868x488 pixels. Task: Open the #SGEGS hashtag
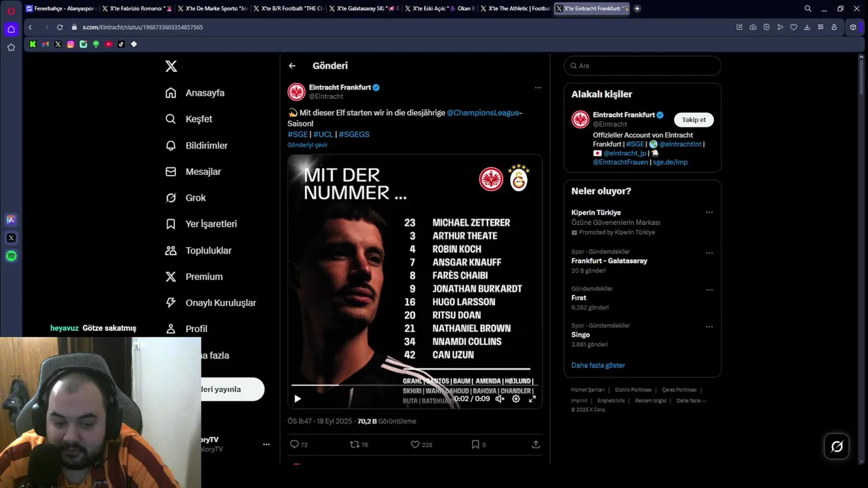[x=354, y=134]
